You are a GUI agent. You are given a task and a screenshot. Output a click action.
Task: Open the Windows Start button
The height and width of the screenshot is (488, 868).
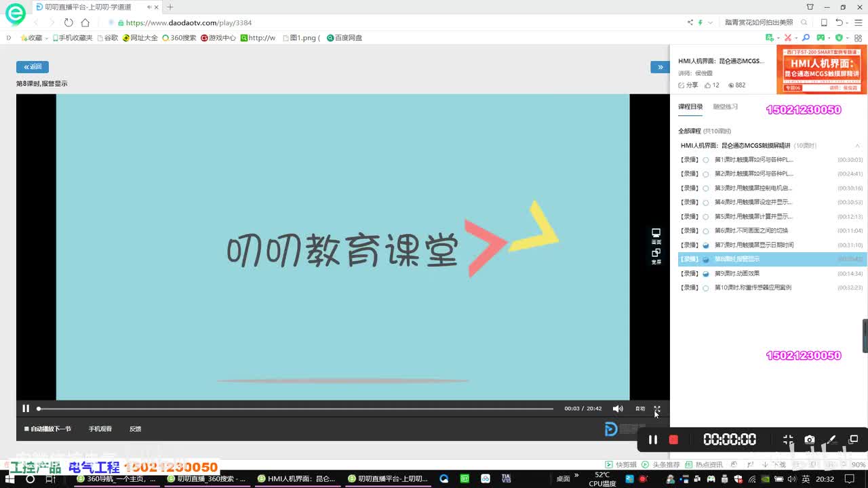pos(10,479)
